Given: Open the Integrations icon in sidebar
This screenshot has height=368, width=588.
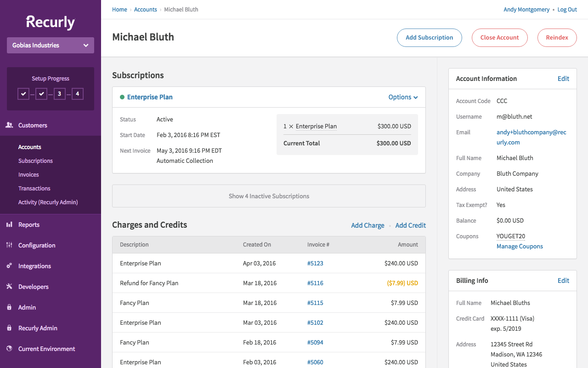Looking at the screenshot, I should point(9,266).
